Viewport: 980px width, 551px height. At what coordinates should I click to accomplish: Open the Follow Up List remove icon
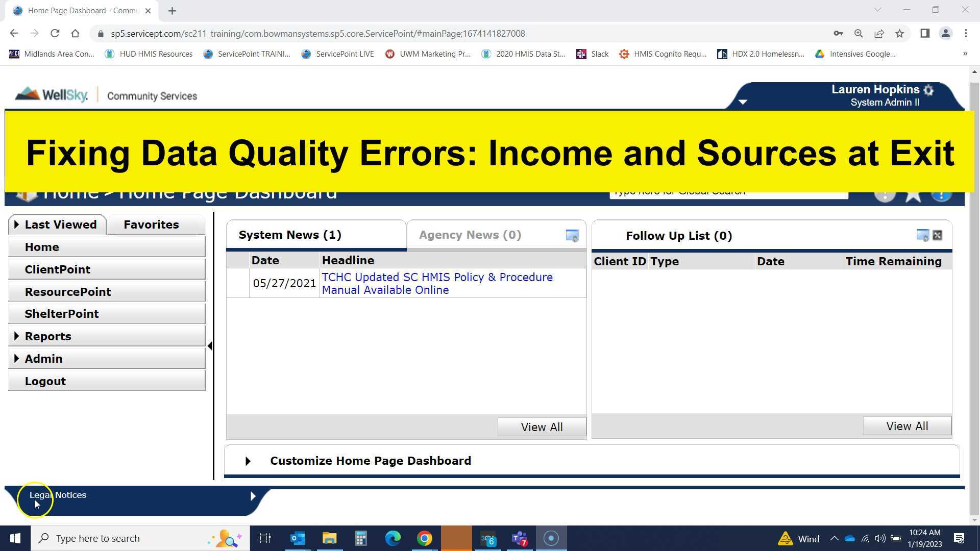click(x=938, y=235)
